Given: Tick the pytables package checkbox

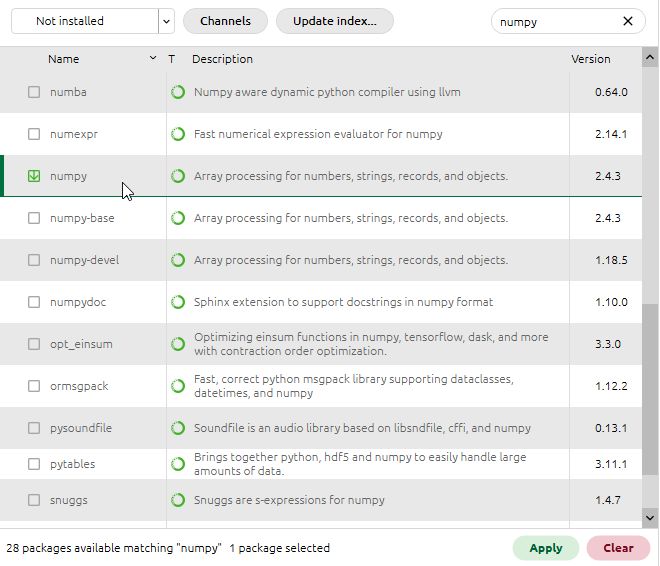Looking at the screenshot, I should 34,464.
